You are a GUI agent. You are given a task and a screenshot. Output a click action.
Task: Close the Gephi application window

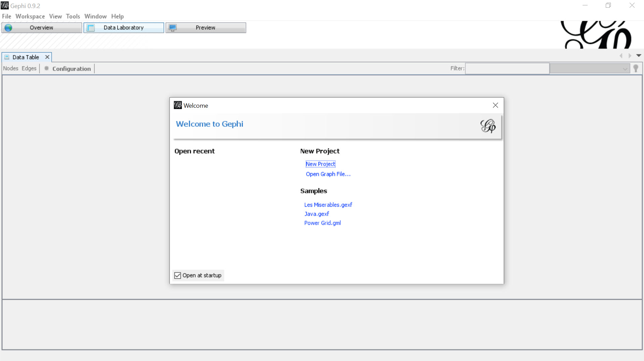tap(632, 5)
